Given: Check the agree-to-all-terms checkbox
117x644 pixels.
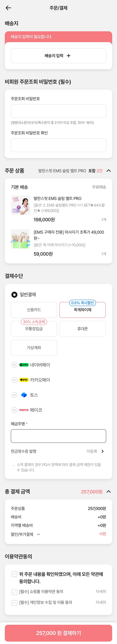Looking at the screenshot, I should [x=14, y=574].
